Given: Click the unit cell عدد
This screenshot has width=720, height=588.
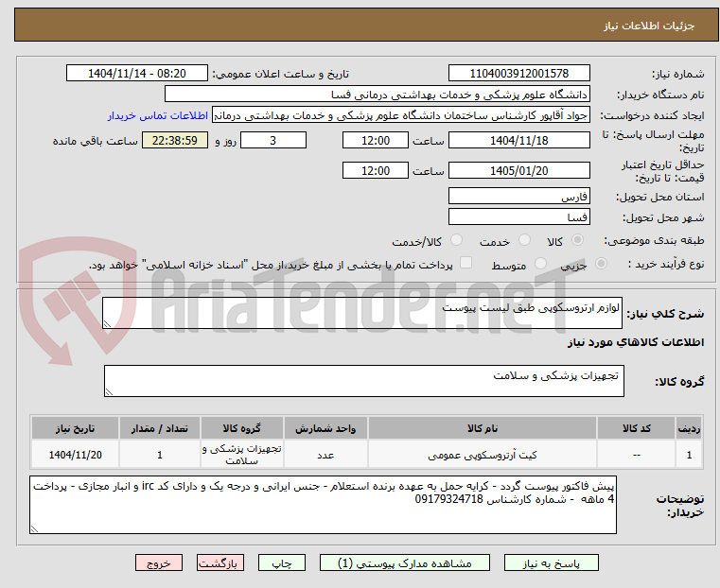Looking at the screenshot, I should 325,455.
